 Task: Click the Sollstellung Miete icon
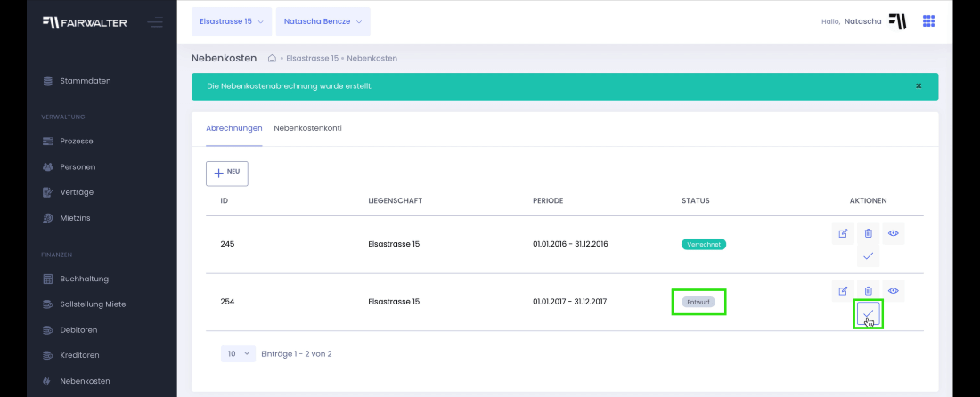[47, 304]
